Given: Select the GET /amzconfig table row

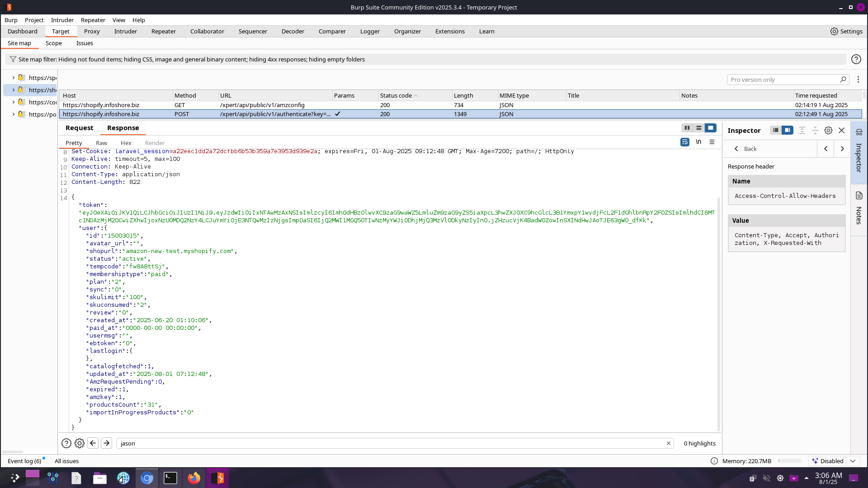Looking at the screenshot, I should (460, 105).
